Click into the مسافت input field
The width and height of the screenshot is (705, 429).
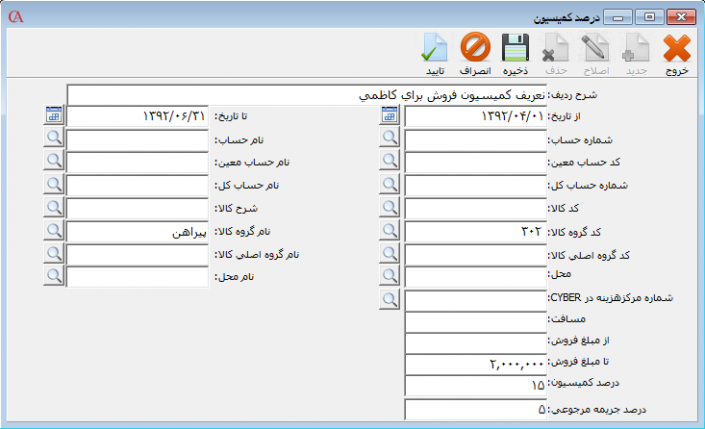click(x=475, y=320)
